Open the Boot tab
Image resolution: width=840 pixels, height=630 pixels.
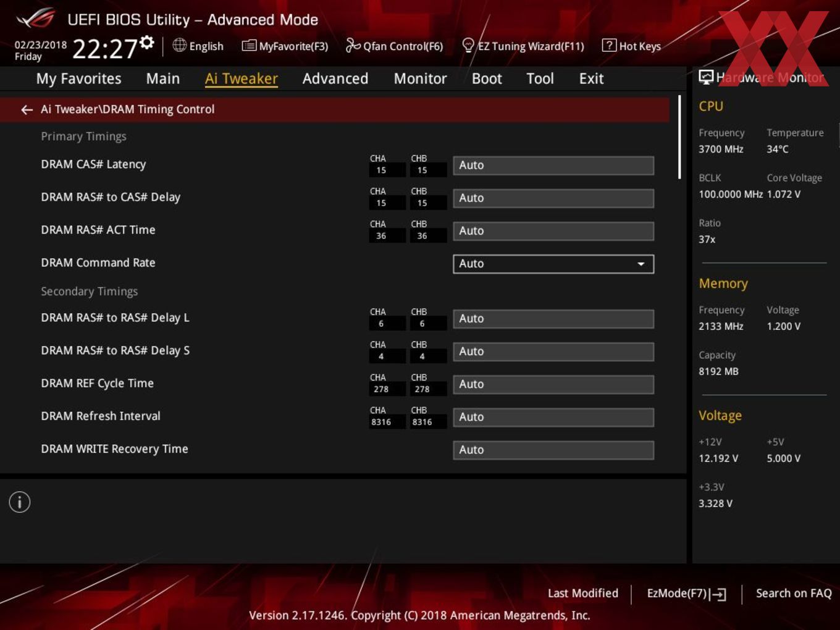coord(487,78)
